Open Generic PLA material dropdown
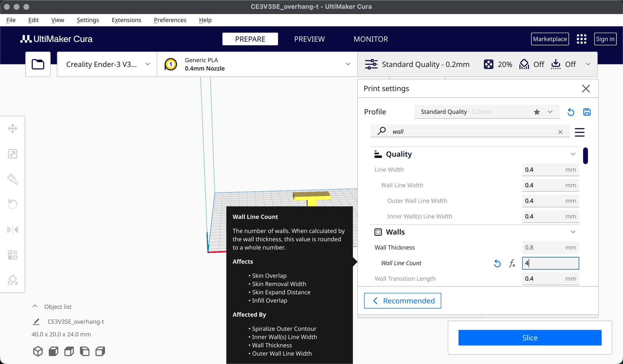Viewport: 623px width, 364px height. pyautogui.click(x=257, y=64)
